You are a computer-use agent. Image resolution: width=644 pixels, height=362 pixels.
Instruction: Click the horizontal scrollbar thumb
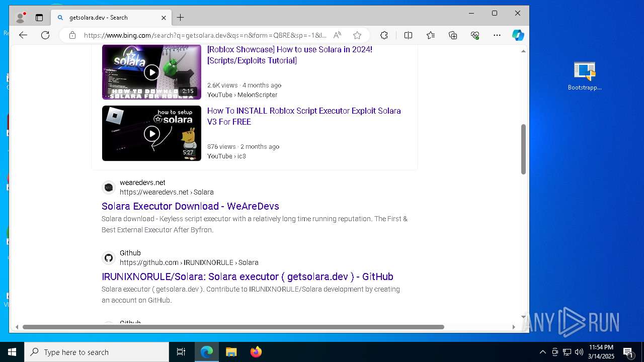tap(233, 327)
